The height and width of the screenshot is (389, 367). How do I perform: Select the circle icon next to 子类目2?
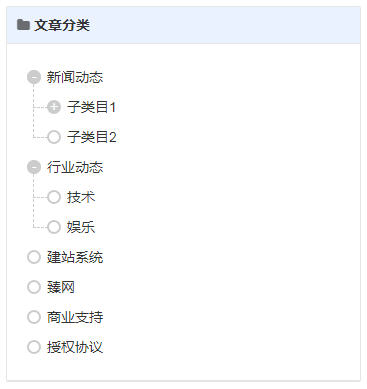[x=54, y=137]
